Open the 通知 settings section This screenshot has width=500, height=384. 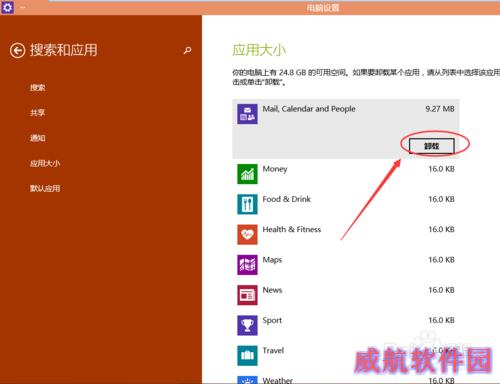37,138
